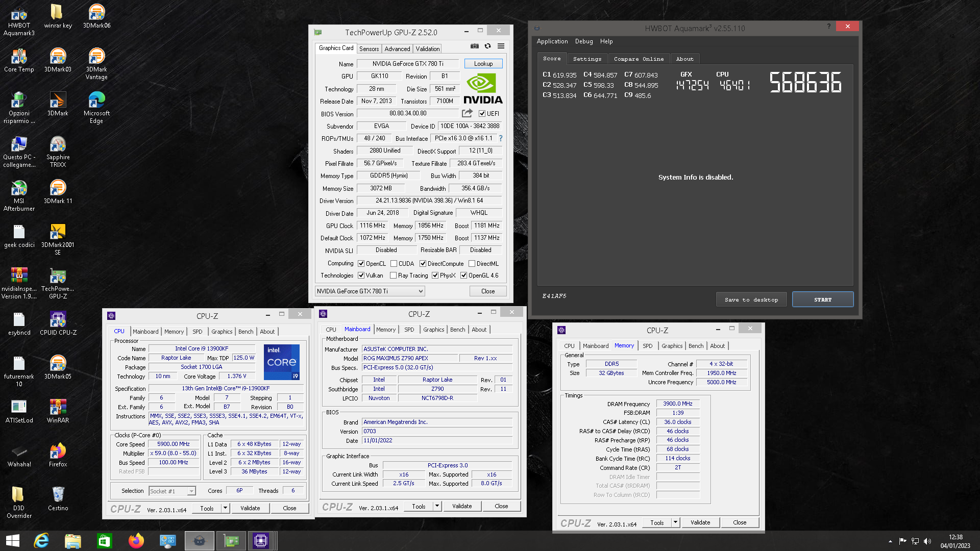Toggle OpenGL 4.6 checkbox
The width and height of the screenshot is (980, 551).
click(x=464, y=275)
